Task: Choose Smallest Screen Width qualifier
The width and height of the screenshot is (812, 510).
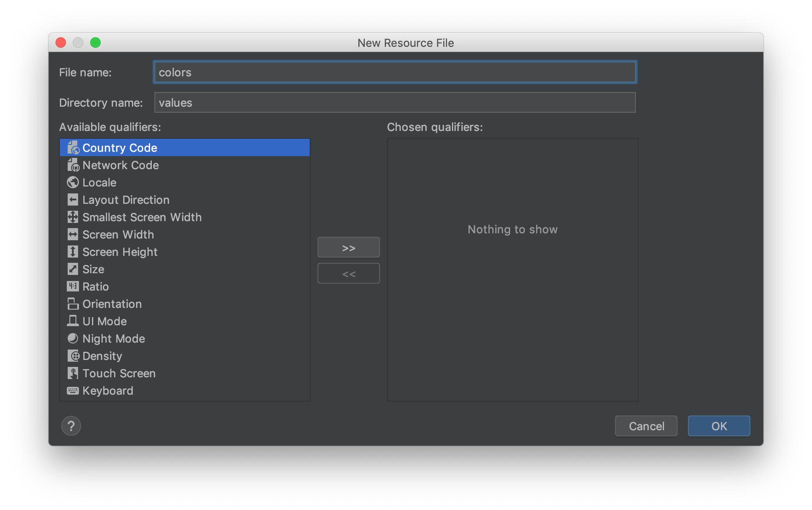Action: 185,217
